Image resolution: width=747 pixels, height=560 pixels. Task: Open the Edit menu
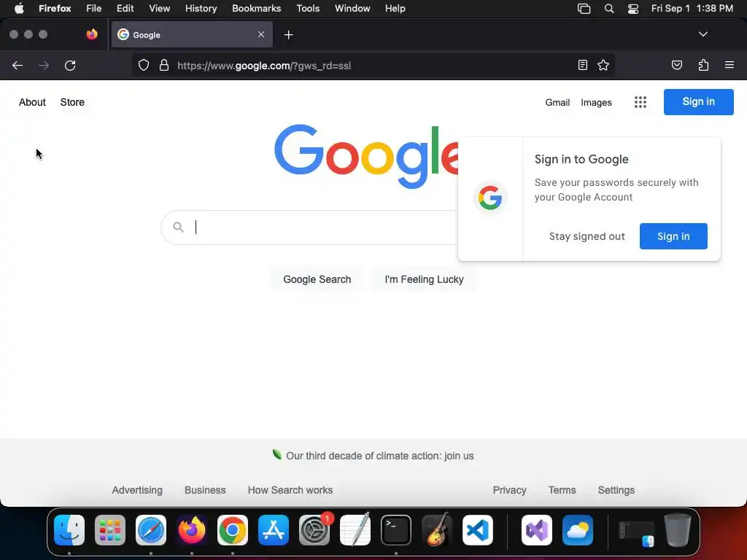(x=125, y=8)
